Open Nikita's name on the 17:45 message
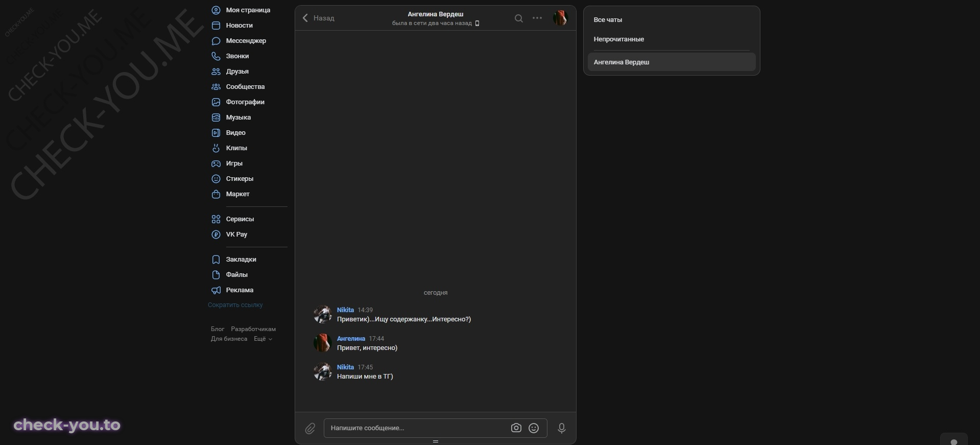 [345, 367]
